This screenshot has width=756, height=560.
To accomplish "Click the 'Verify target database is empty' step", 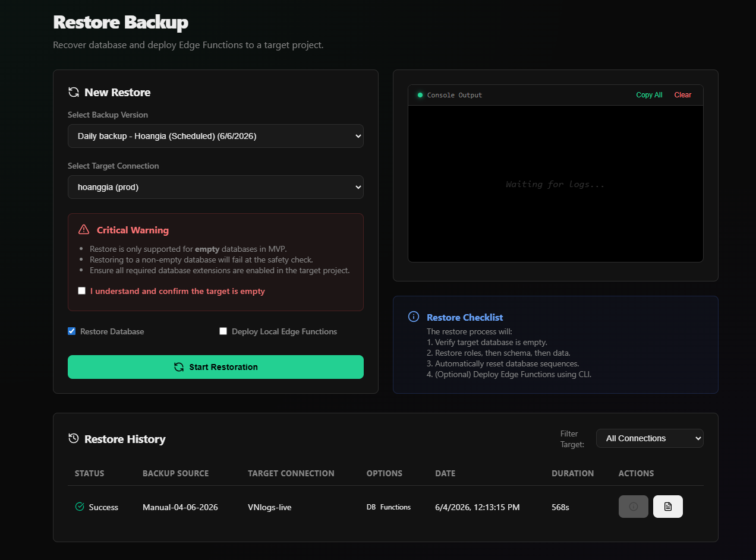I will click(487, 342).
